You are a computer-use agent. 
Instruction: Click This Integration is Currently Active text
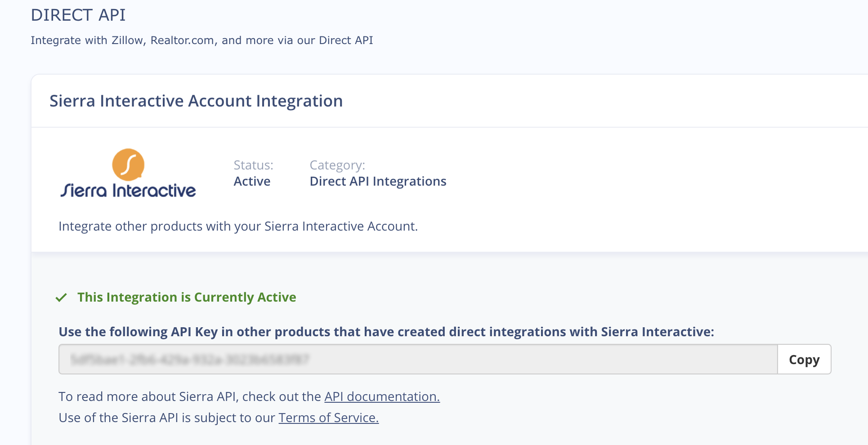click(x=187, y=297)
